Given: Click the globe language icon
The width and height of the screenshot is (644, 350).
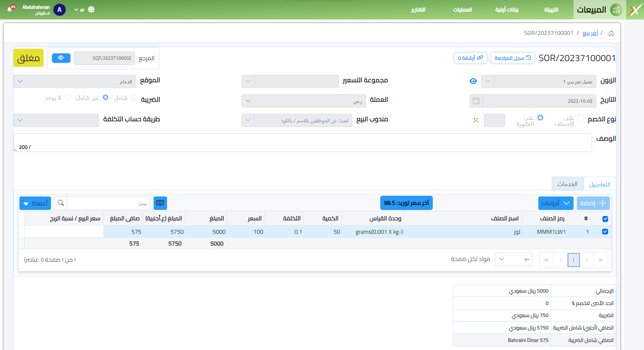Looking at the screenshot, I should point(91,9).
